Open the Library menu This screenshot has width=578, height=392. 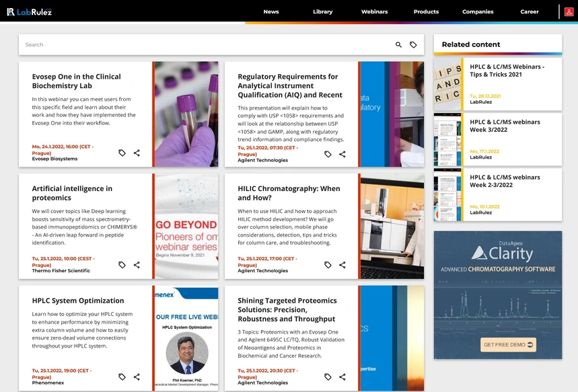coord(322,12)
